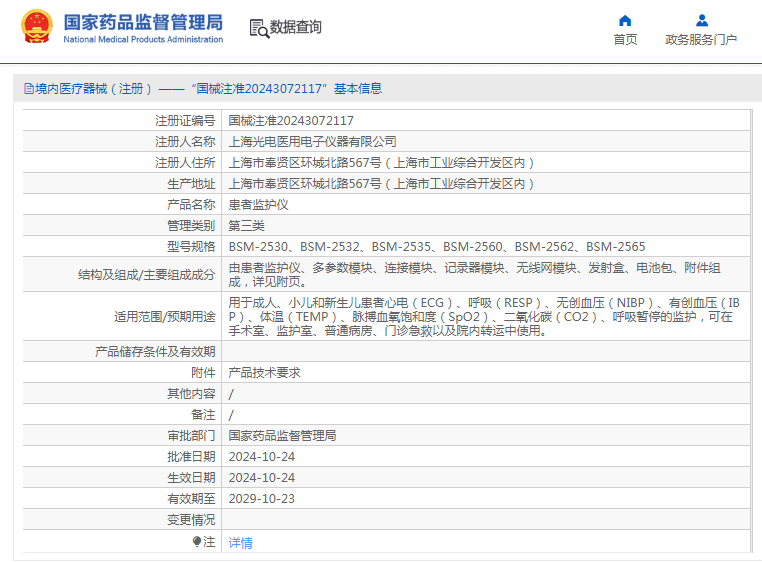Click the 管理类别 label

click(x=191, y=226)
